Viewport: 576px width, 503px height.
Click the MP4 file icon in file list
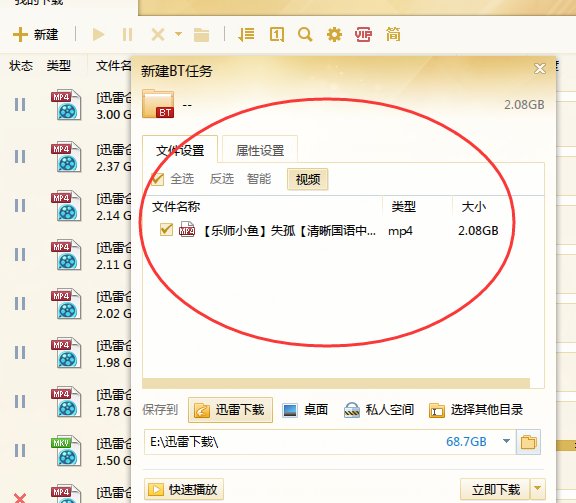tap(187, 229)
